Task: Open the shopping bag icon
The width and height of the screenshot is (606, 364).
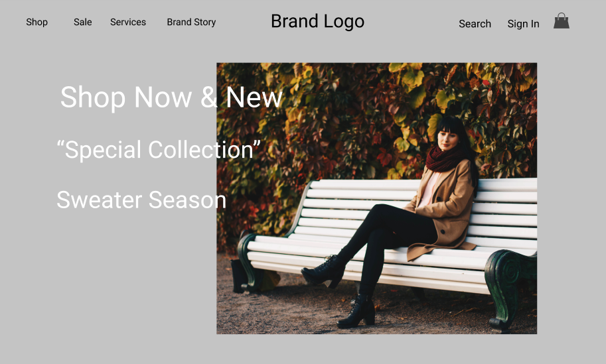Action: coord(561,21)
